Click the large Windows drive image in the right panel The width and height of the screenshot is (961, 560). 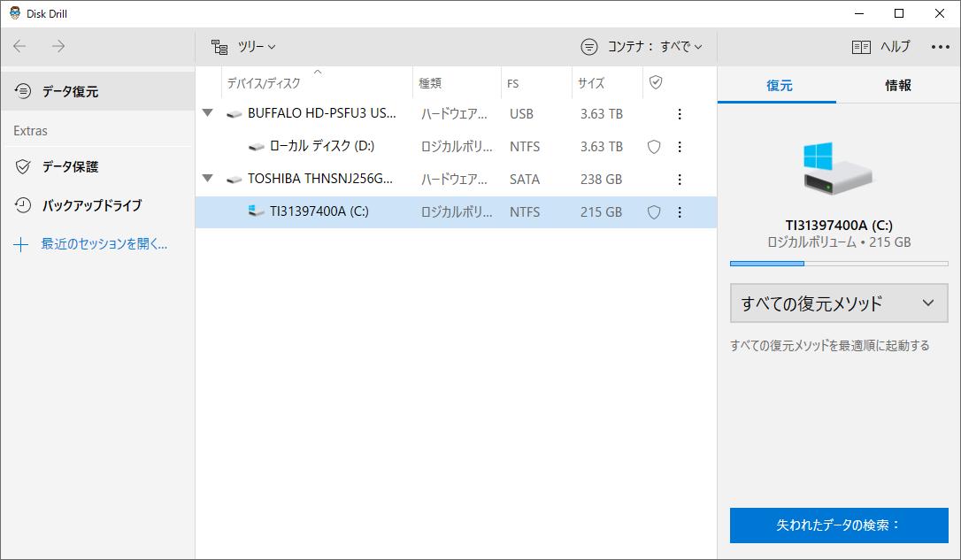(x=838, y=168)
